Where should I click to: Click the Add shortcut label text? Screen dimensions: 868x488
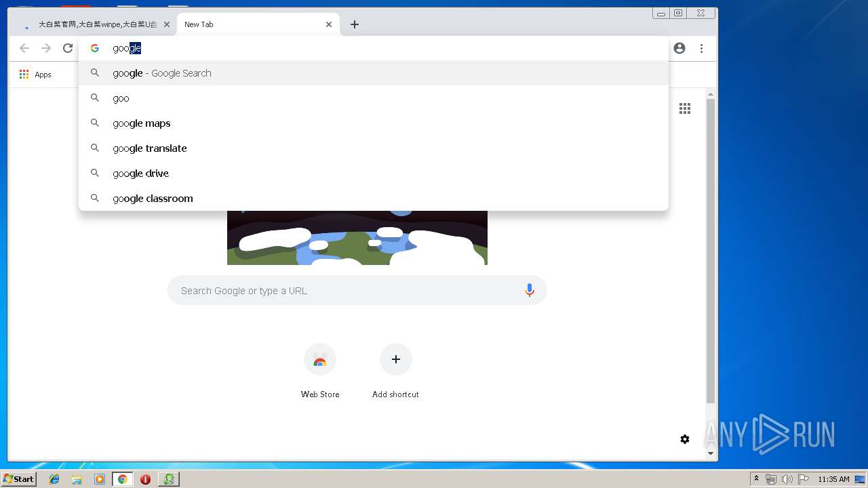(x=395, y=394)
